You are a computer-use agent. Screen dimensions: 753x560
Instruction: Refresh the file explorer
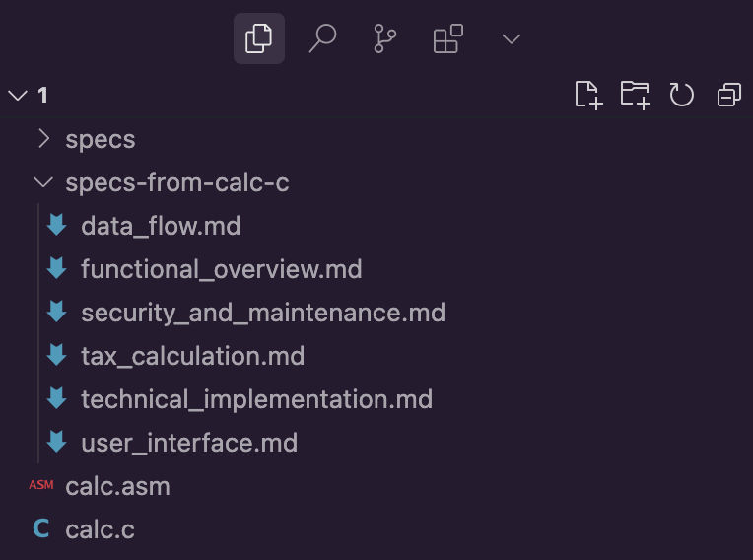[x=681, y=95]
